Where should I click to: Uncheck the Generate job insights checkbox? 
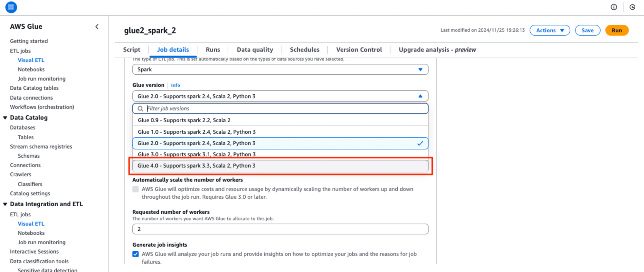click(x=136, y=254)
